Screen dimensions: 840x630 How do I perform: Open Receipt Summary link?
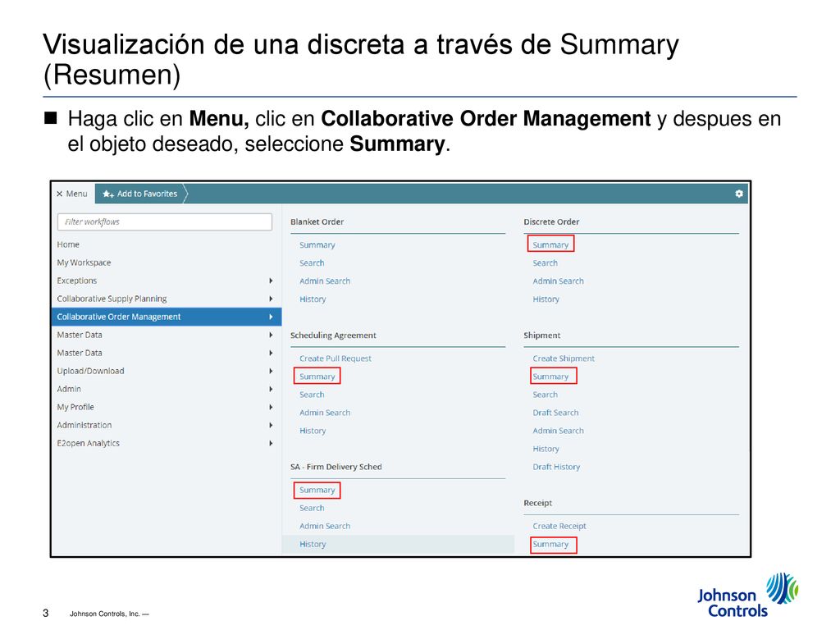point(550,545)
